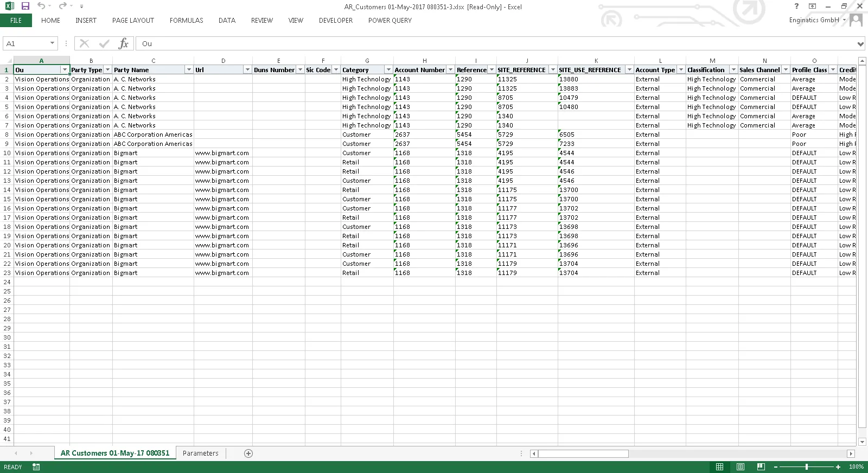Viewport: 868px width, 473px height.
Task: Open filter dropdown for Classification column
Action: pos(733,70)
